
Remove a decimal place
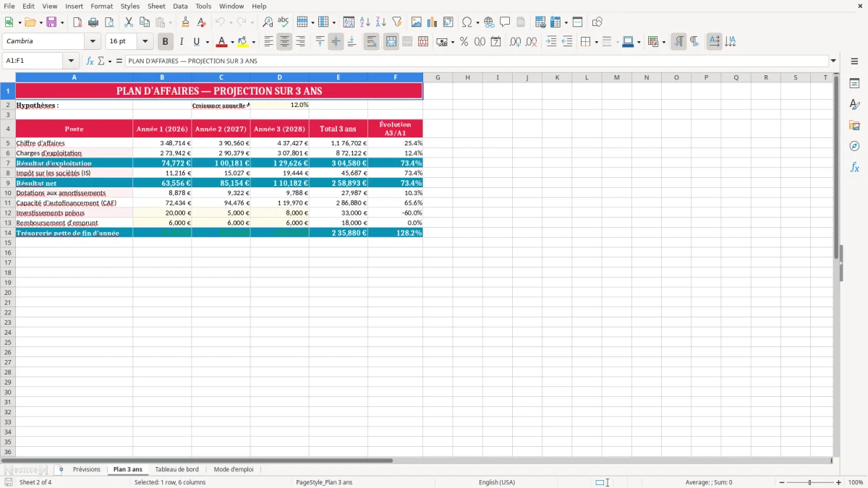click(531, 42)
